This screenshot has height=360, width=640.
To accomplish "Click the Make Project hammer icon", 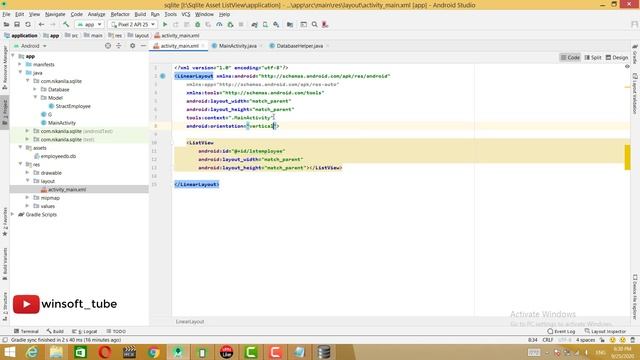I will tap(66, 24).
